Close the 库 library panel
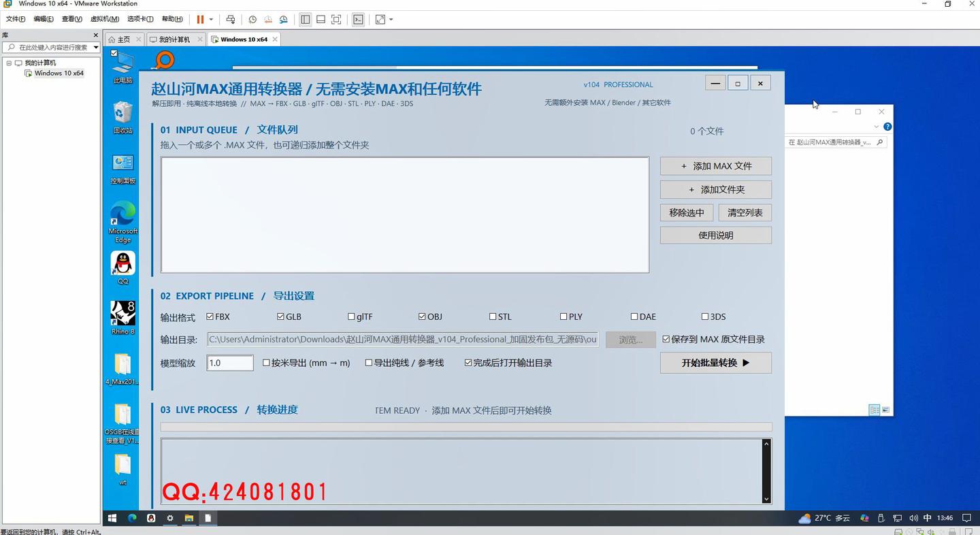This screenshot has width=980, height=535. click(x=96, y=35)
